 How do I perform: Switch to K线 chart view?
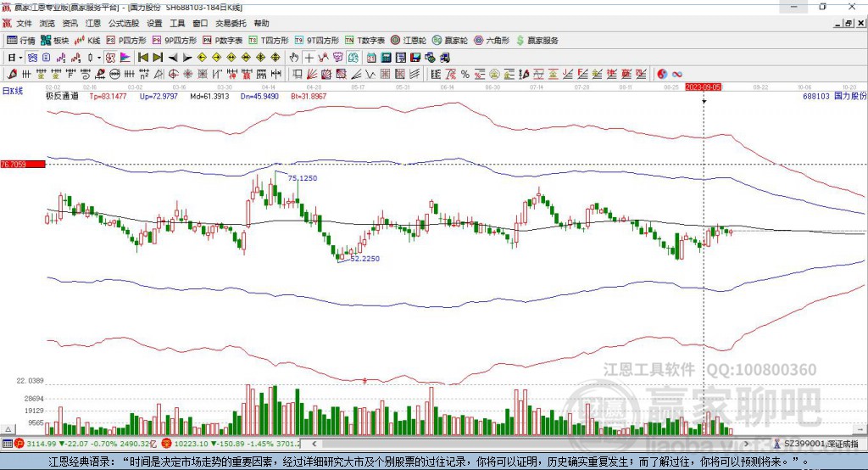pos(87,41)
